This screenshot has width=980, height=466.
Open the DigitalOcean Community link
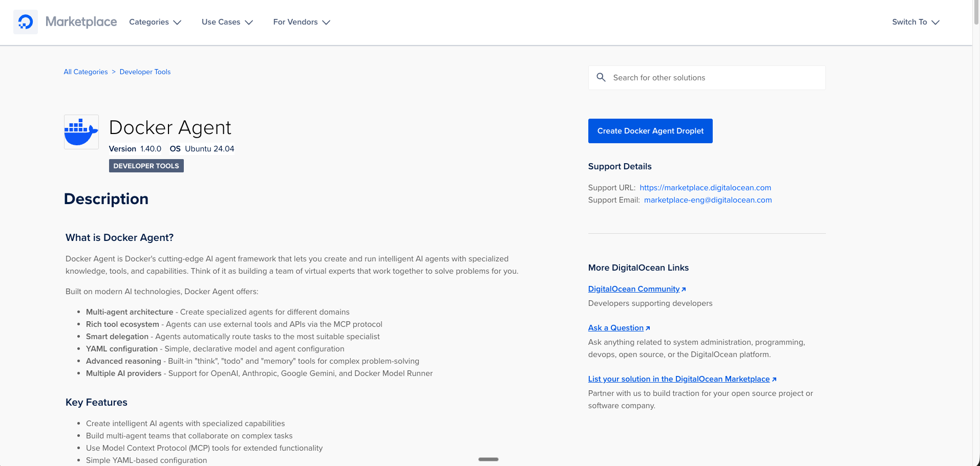(633, 289)
